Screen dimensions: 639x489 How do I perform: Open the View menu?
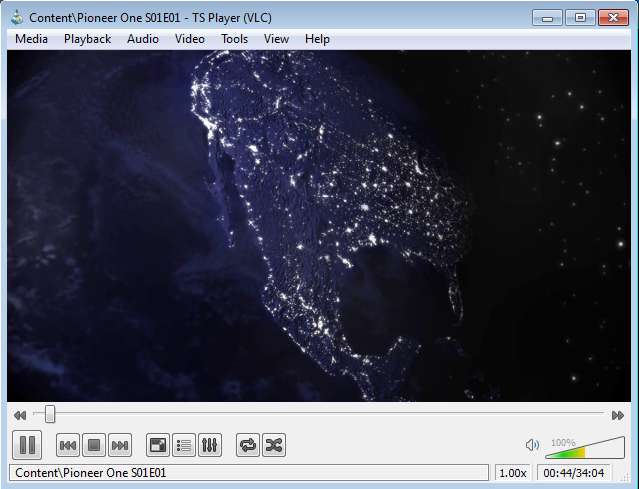pyautogui.click(x=276, y=39)
